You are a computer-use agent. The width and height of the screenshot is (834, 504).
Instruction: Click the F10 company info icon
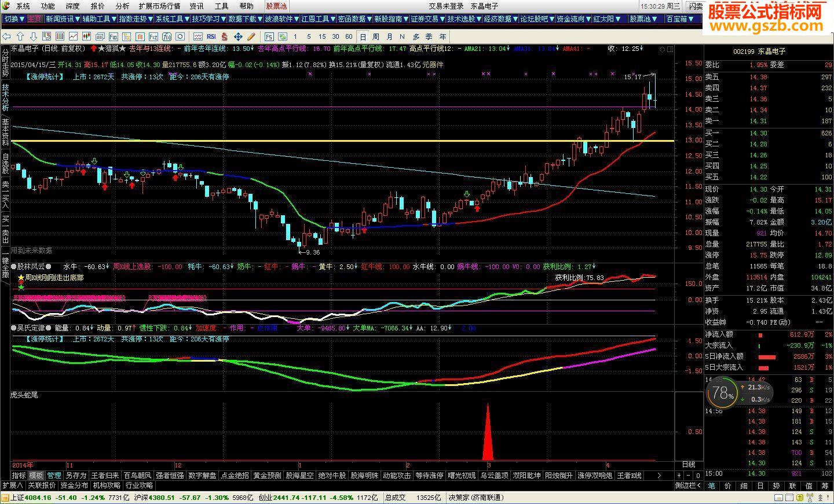tap(114, 36)
